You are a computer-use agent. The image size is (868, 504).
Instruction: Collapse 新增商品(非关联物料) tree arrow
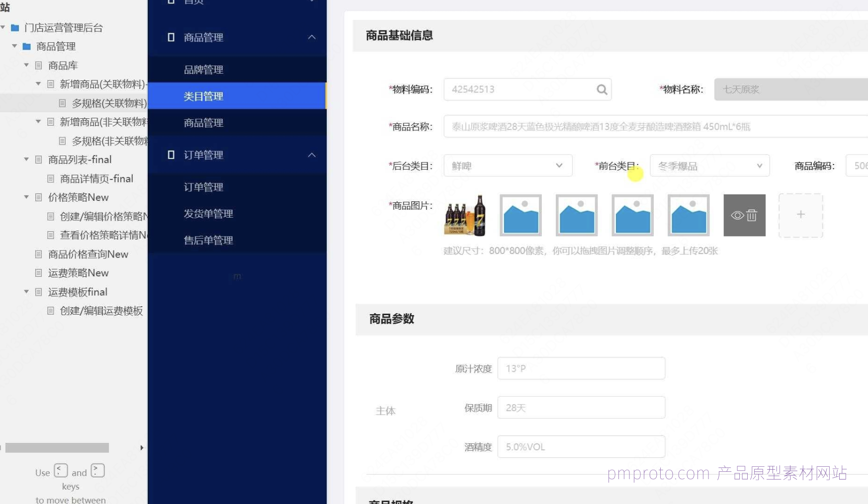pyautogui.click(x=38, y=122)
